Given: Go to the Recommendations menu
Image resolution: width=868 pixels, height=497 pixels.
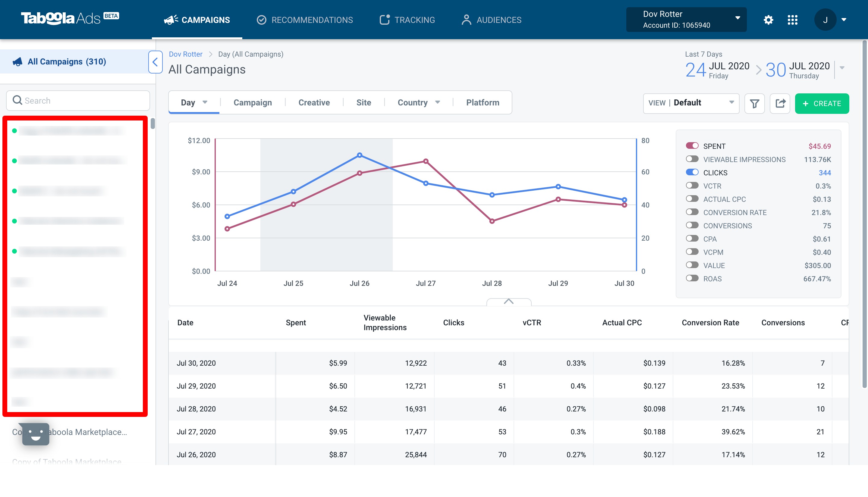Looking at the screenshot, I should pos(305,20).
